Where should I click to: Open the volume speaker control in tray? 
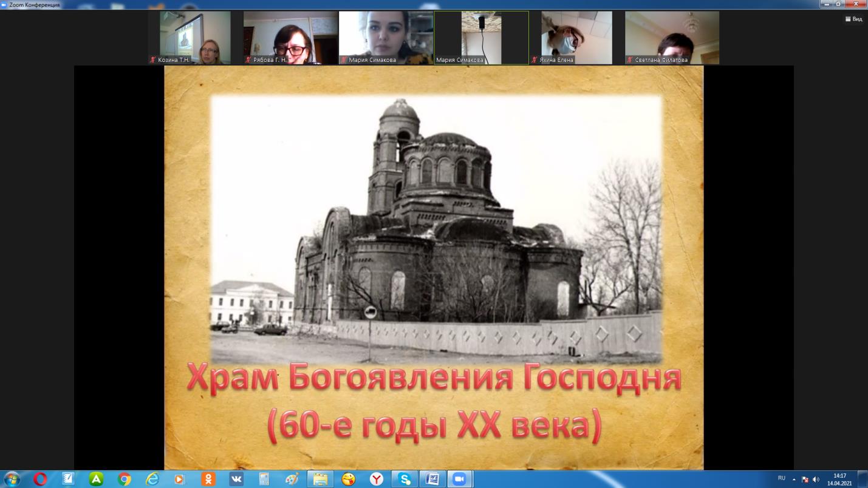pyautogui.click(x=816, y=479)
